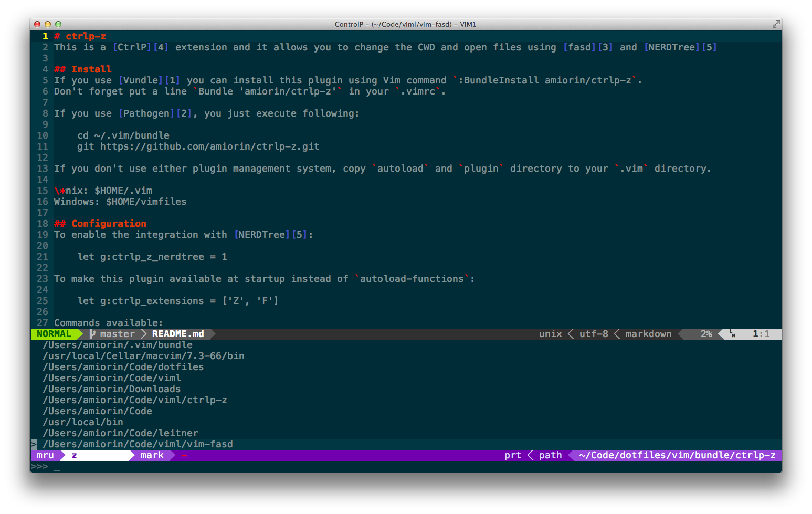Click the ## Configuration heading
This screenshot has height=514, width=812.
coord(100,224)
